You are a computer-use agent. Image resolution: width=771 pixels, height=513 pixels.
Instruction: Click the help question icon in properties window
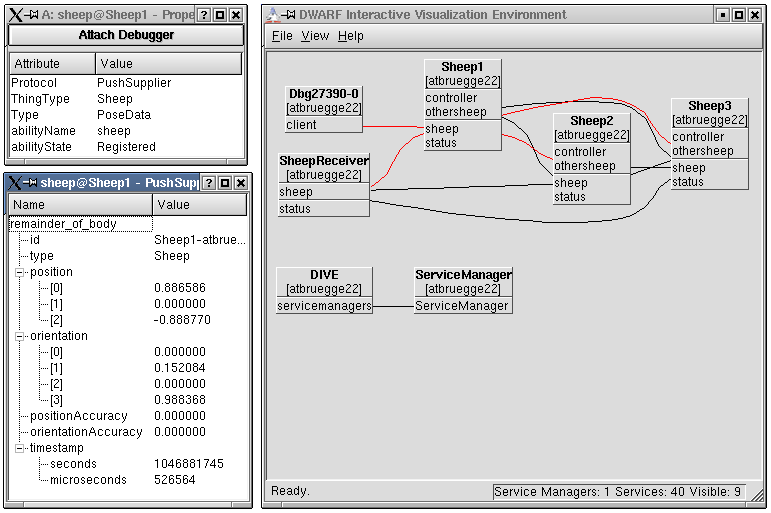tap(204, 15)
